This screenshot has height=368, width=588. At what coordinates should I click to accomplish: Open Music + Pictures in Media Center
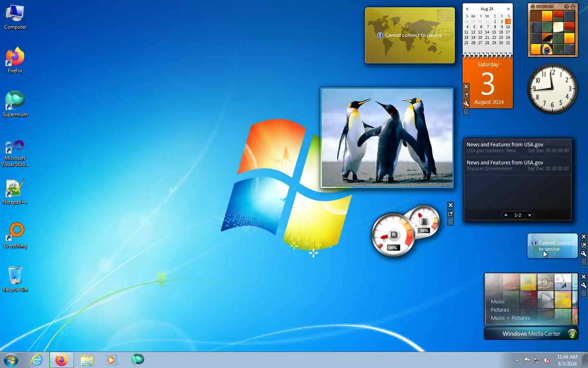pos(510,318)
